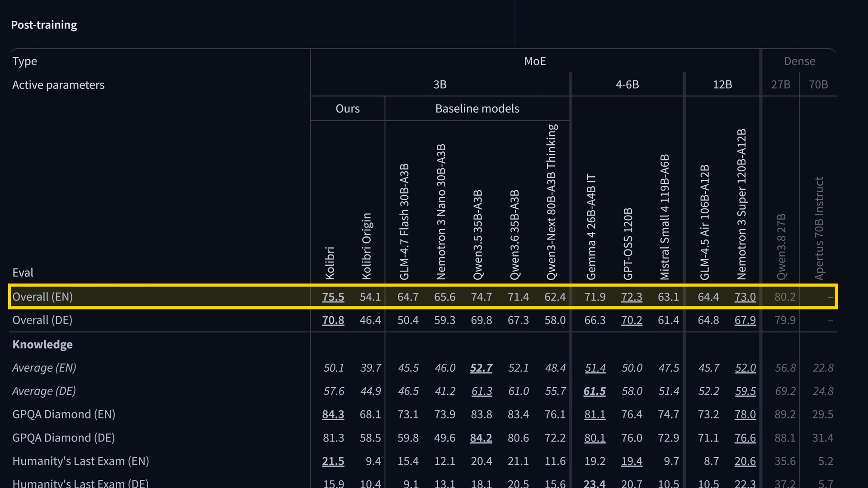Click the 3B active parameters header
Image resolution: width=868 pixels, height=488 pixels.
(440, 84)
